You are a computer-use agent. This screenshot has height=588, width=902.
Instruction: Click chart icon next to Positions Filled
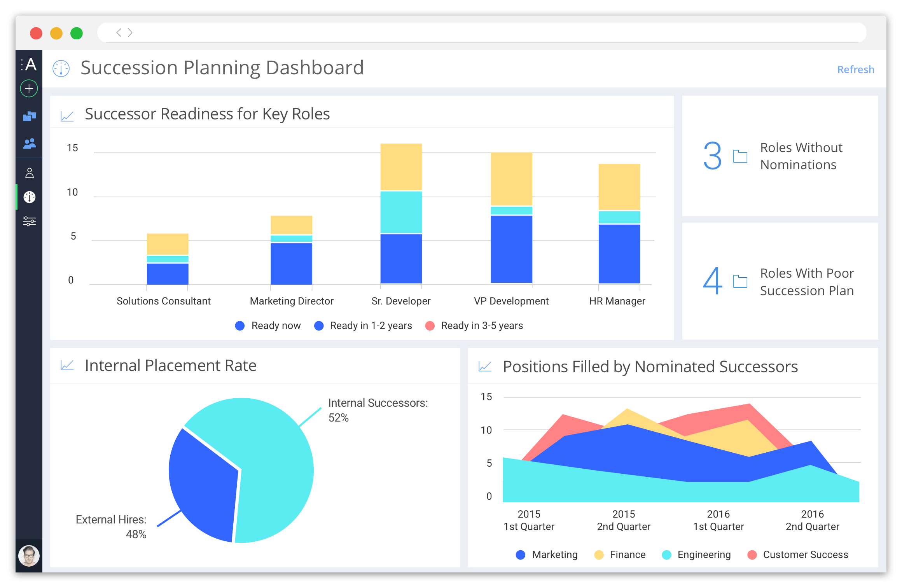pyautogui.click(x=485, y=366)
